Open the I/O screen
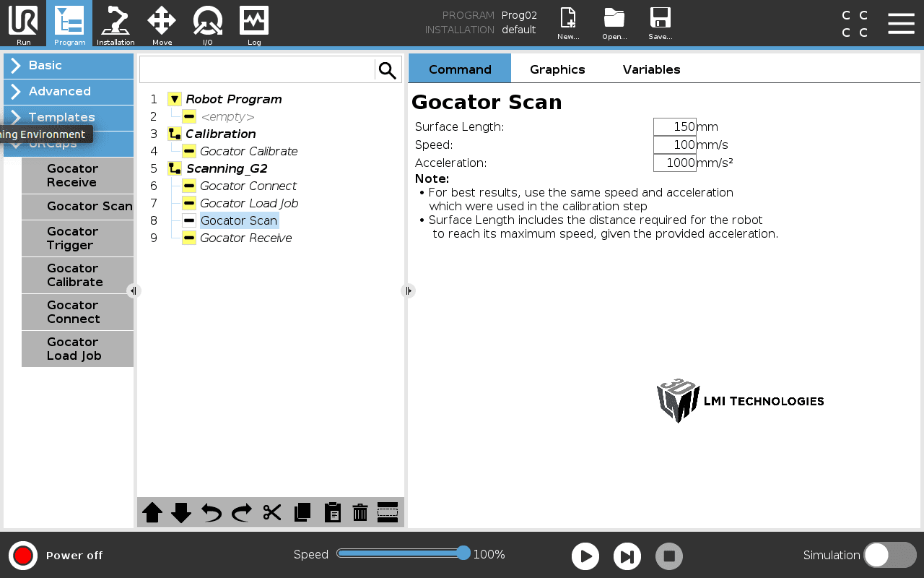This screenshot has height=578, width=924. (x=208, y=25)
